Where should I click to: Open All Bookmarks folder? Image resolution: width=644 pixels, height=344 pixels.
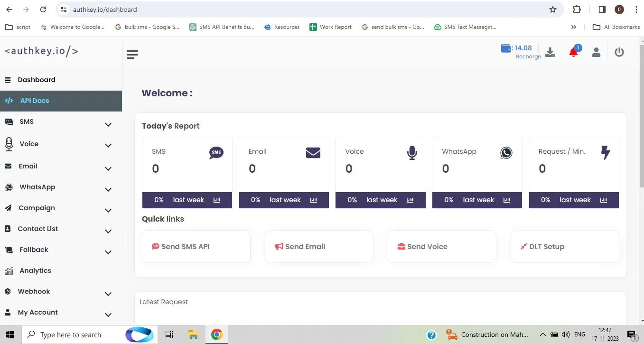point(616,27)
